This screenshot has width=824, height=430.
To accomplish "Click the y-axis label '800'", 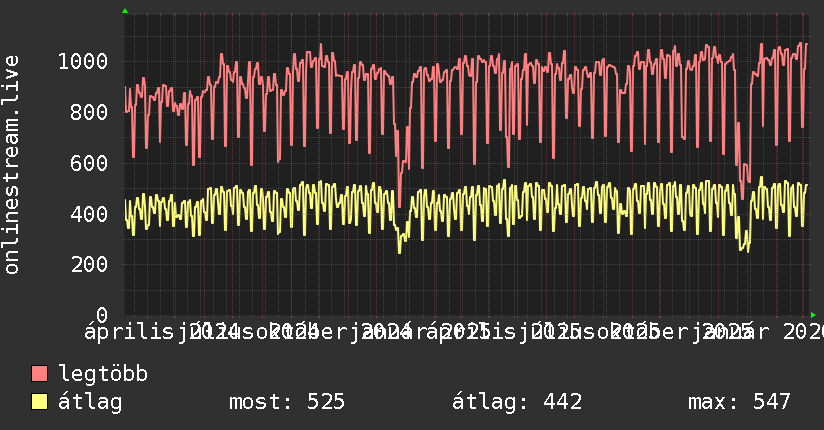I will click(x=89, y=112).
